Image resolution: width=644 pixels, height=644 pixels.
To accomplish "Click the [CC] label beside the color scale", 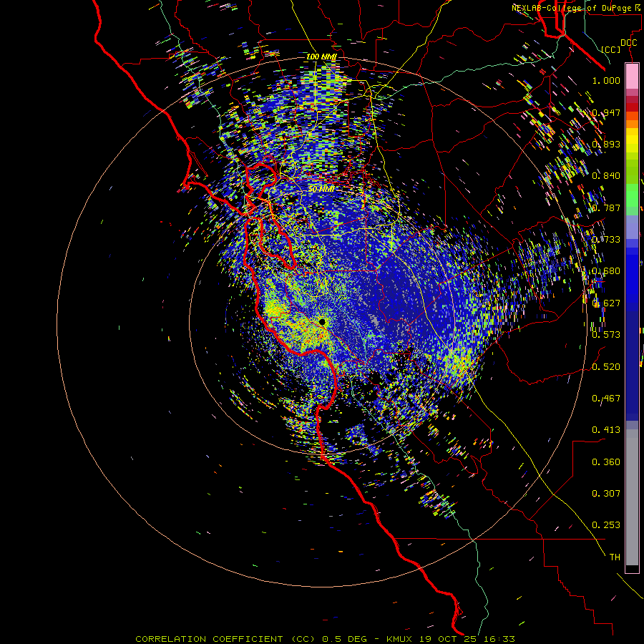I will pyautogui.click(x=611, y=49).
